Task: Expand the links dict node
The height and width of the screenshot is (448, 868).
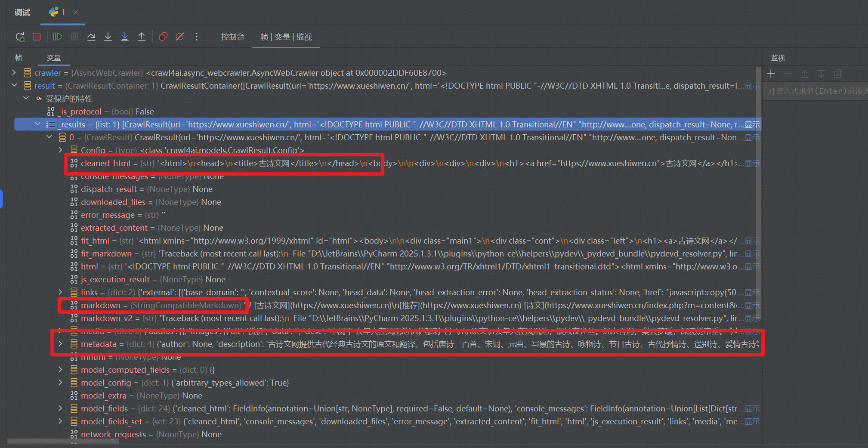Action: tap(61, 292)
